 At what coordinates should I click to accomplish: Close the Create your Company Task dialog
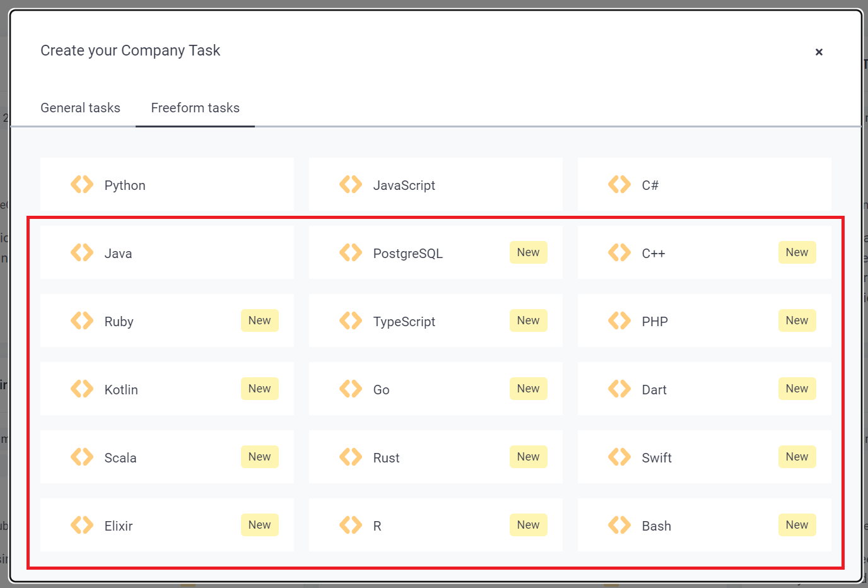click(819, 52)
